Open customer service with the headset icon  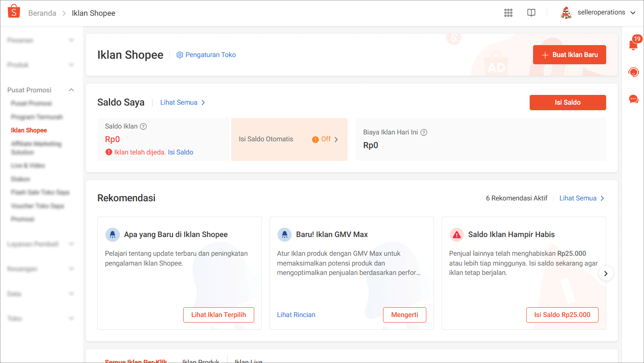coord(633,72)
